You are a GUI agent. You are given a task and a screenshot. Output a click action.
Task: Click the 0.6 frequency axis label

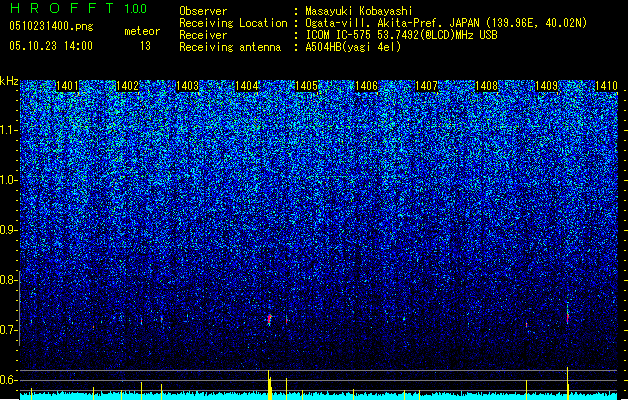[x=8, y=380]
